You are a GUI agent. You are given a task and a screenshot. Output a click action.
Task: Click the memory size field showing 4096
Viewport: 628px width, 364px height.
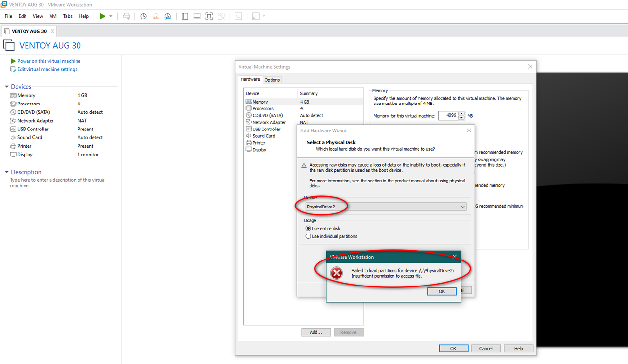(x=448, y=116)
